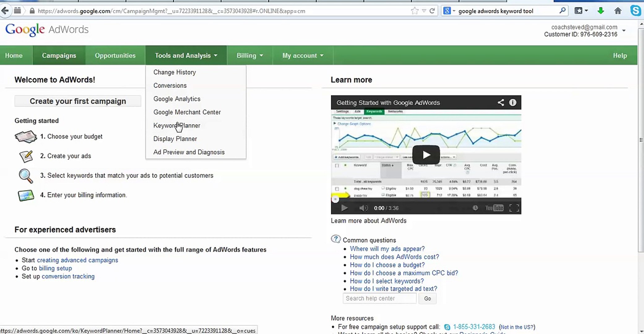Open the conversion tracking link

68,276
